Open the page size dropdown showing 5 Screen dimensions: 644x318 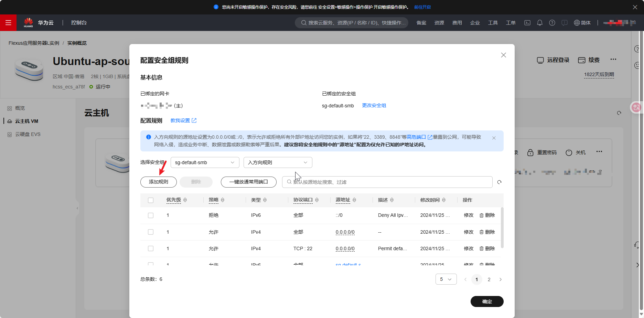446,279
